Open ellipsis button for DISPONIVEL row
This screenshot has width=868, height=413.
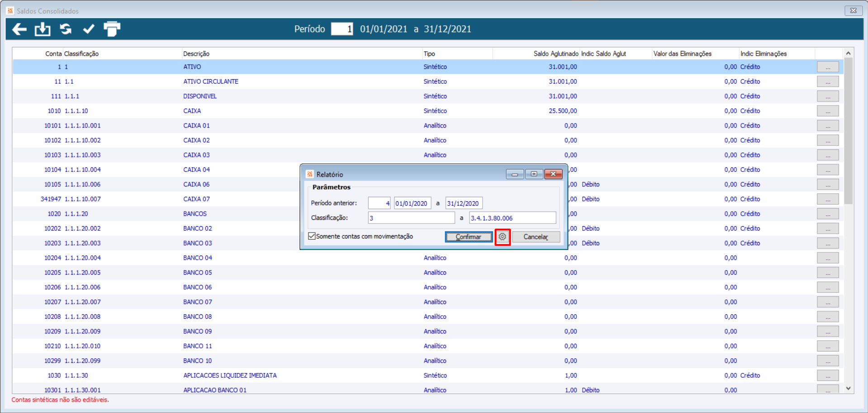point(828,96)
